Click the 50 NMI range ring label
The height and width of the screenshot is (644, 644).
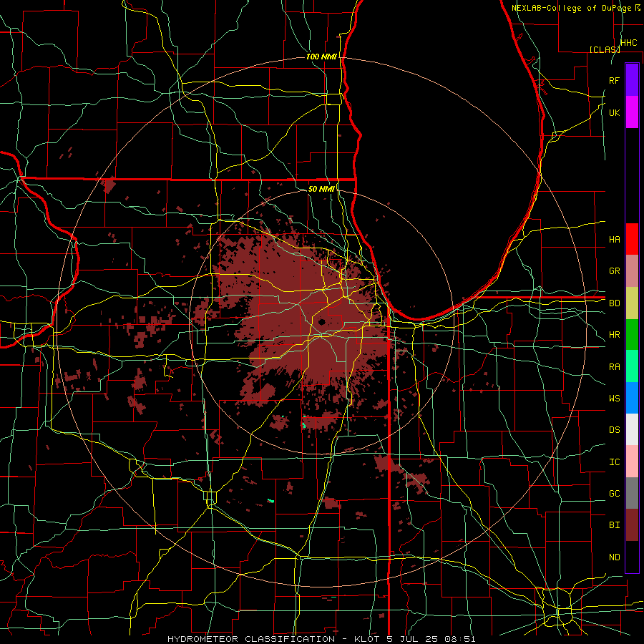pos(321,189)
